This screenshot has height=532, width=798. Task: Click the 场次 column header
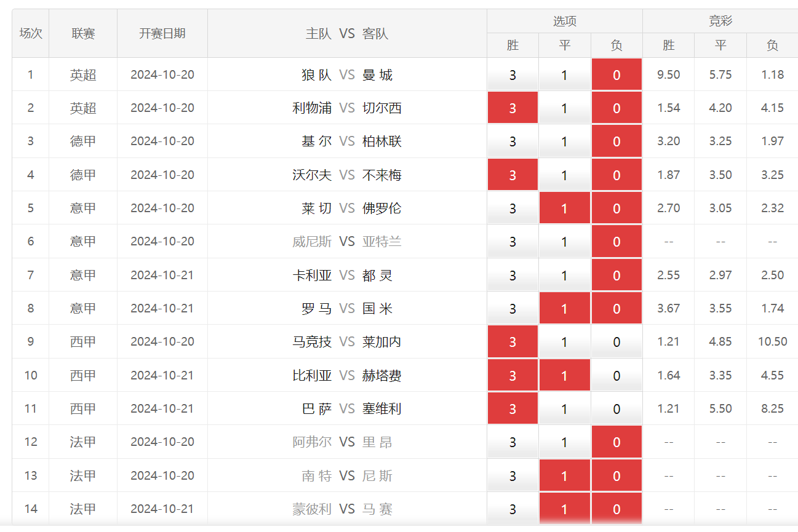[31, 33]
